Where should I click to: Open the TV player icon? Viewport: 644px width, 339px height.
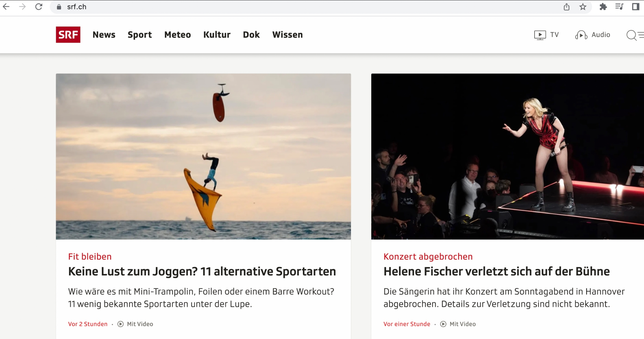point(540,35)
